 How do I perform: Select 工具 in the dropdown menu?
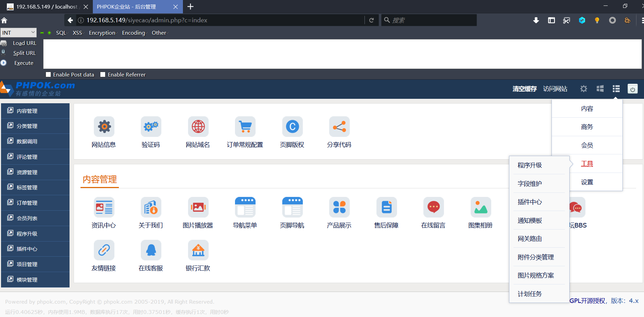point(587,164)
